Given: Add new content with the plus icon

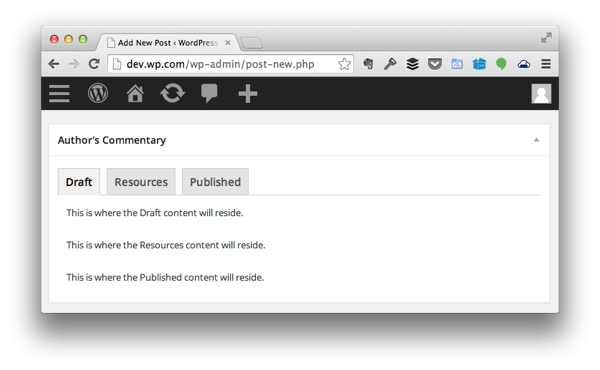Looking at the screenshot, I should coord(248,94).
